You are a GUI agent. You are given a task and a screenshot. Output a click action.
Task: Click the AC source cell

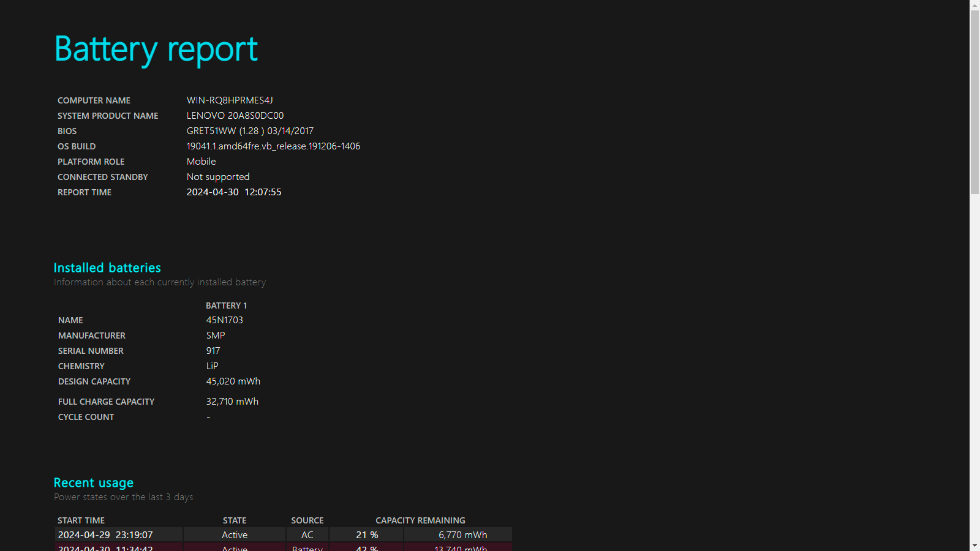click(307, 535)
